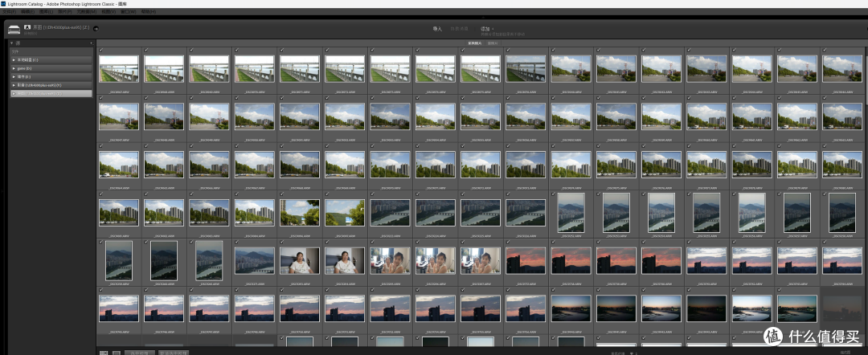868x355 pixels.
Task: Click the source path name in header
Action: [x=61, y=27]
